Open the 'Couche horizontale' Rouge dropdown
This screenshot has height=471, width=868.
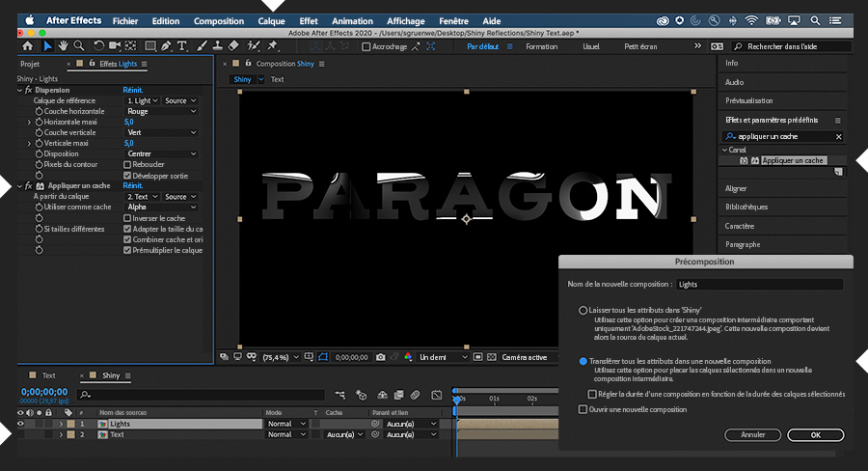pos(160,111)
